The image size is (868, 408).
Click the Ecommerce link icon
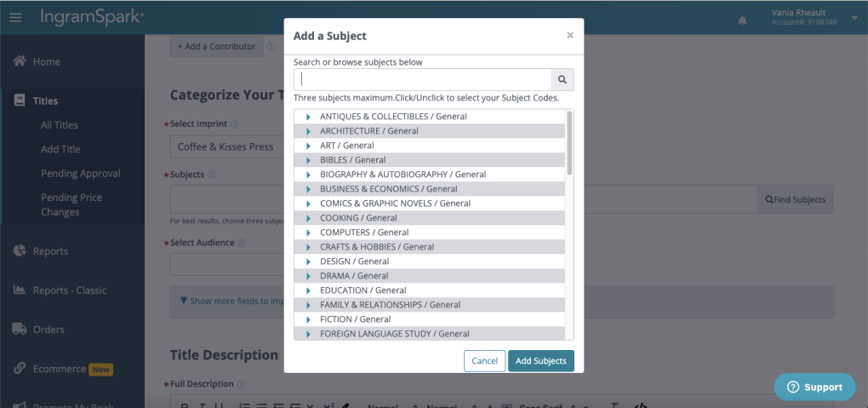coord(19,369)
